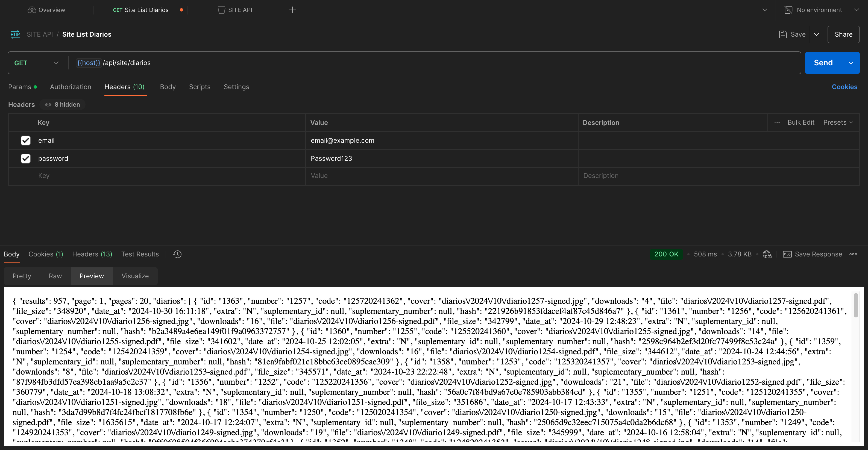Toggle the 8 hidden headers eye button
Viewport: 868px width, 450px height.
click(x=62, y=104)
